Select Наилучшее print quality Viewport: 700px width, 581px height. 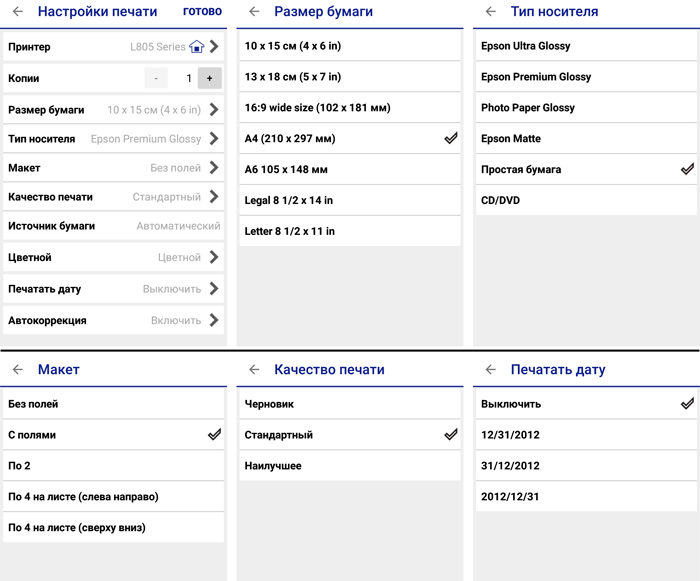[x=350, y=466]
